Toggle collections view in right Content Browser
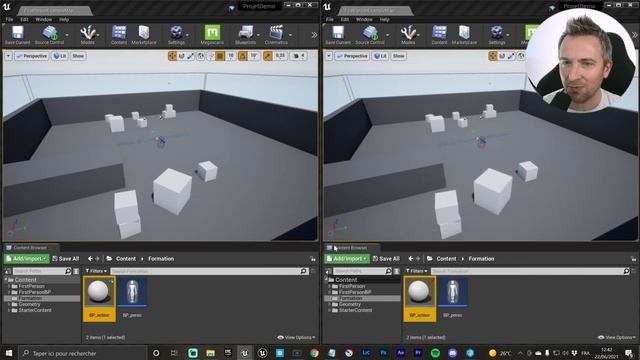The width and height of the screenshot is (640, 360). 396,271
